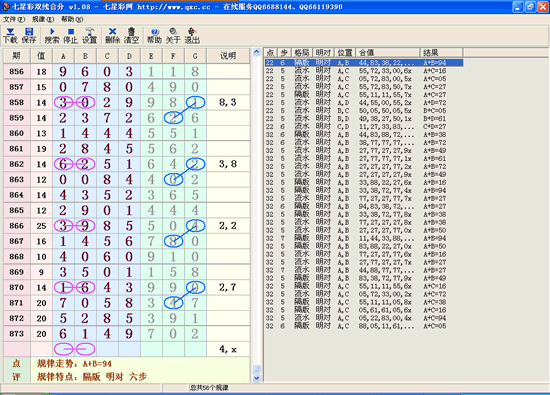The image size is (550, 395).
Task: Click the status bar text 总共56个规律
Action: 209,388
